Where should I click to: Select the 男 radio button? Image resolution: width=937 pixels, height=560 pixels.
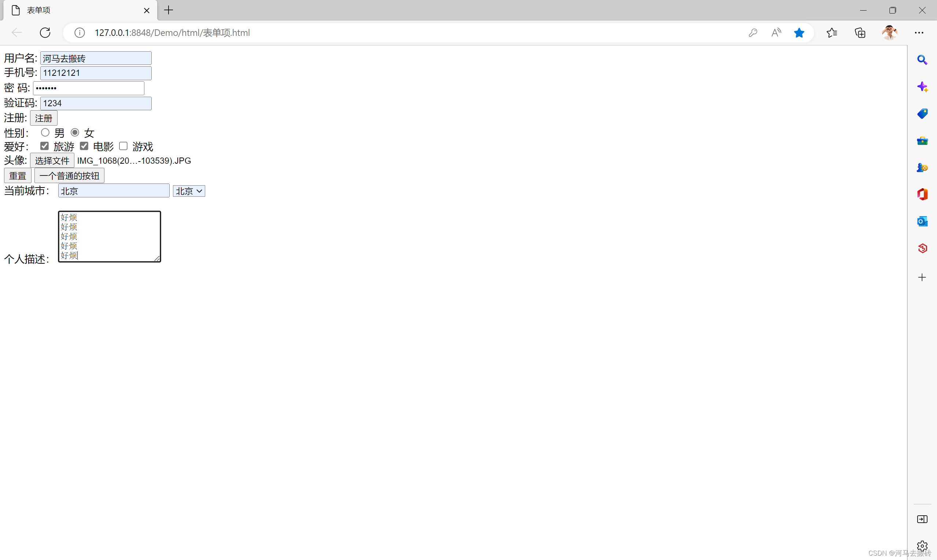[x=45, y=133]
